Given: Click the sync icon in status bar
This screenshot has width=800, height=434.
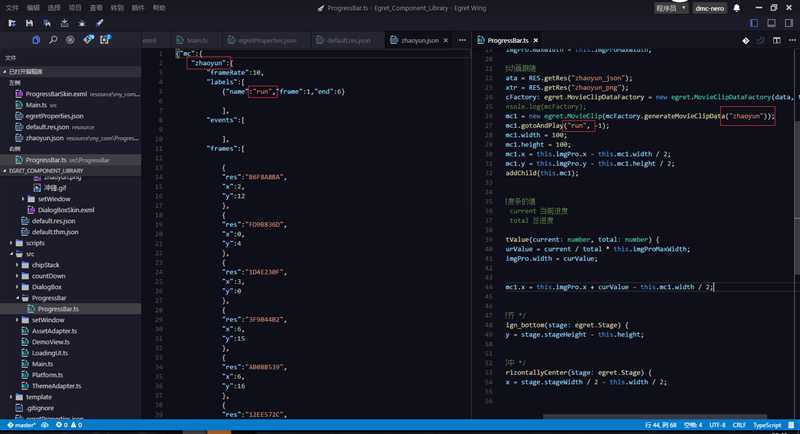Looking at the screenshot, I should 45,425.
